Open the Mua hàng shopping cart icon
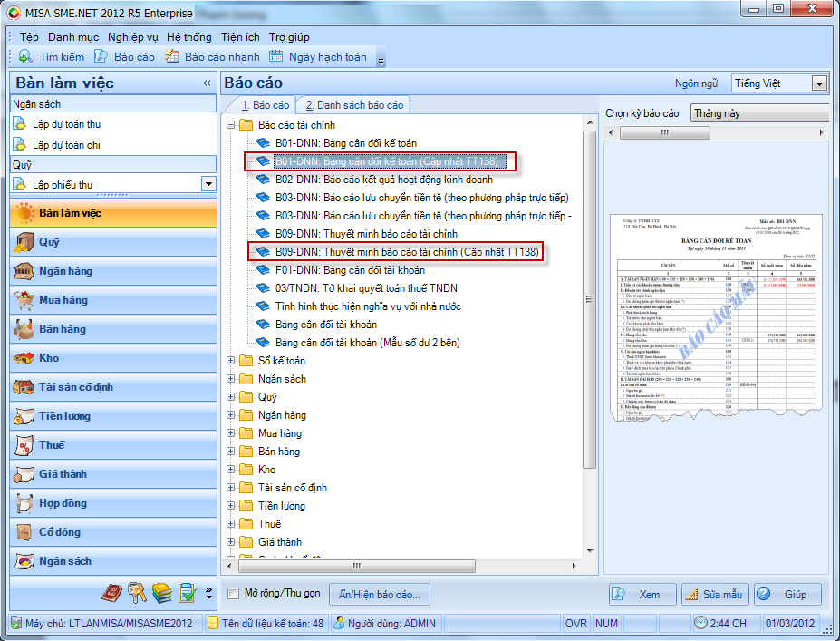This screenshot has width=840, height=641. point(23,300)
